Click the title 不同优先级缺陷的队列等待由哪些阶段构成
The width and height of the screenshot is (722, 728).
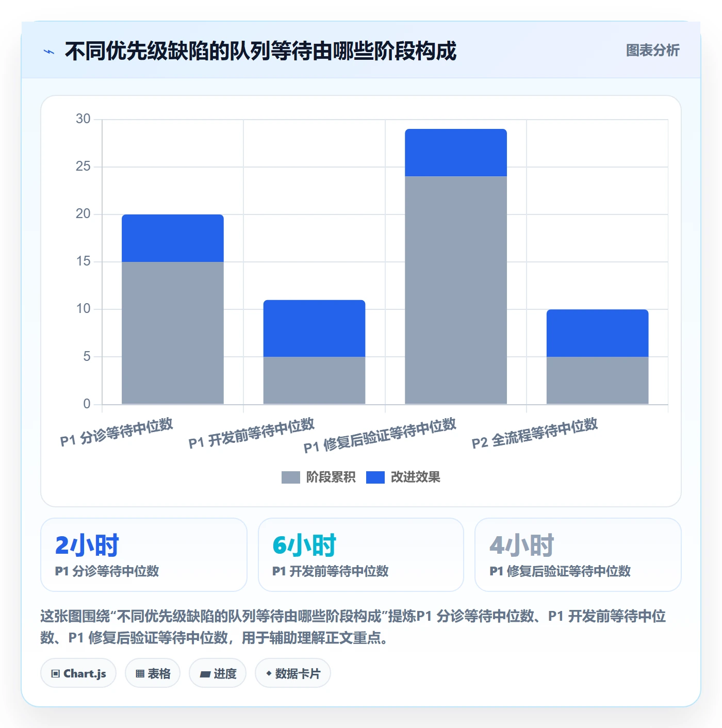260,51
